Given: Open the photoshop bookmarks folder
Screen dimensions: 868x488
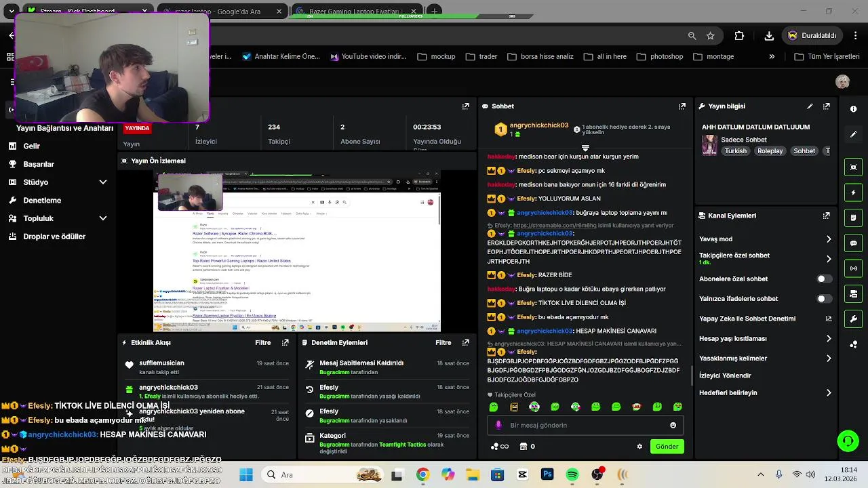Looking at the screenshot, I should pyautogui.click(x=660, y=57).
